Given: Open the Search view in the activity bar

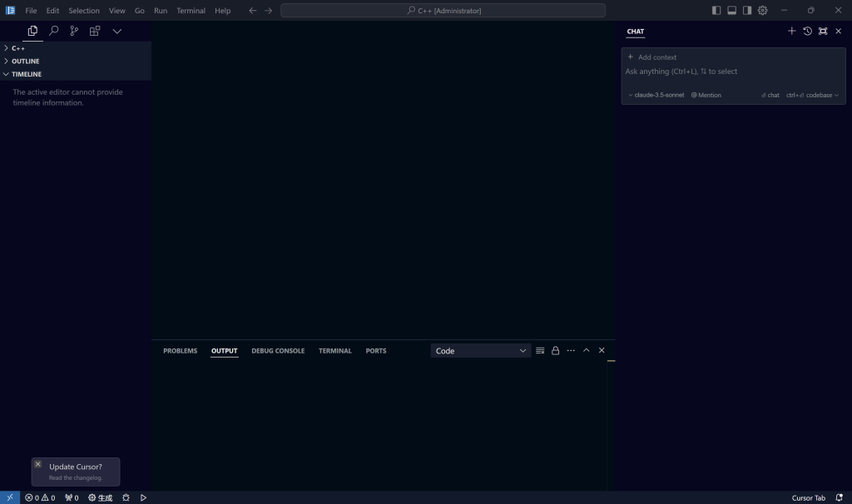Looking at the screenshot, I should pos(53,31).
